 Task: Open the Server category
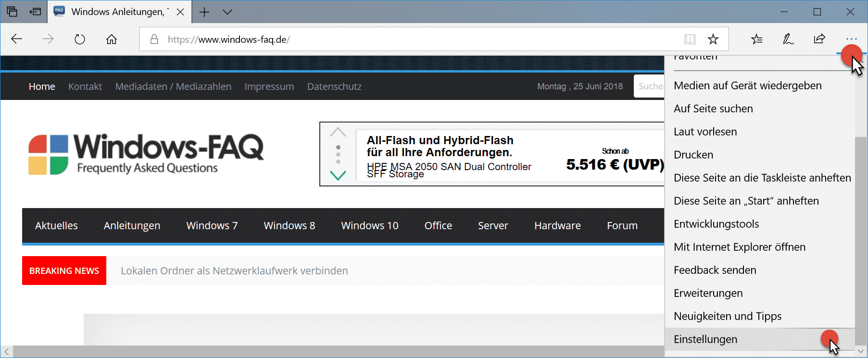[x=493, y=226]
